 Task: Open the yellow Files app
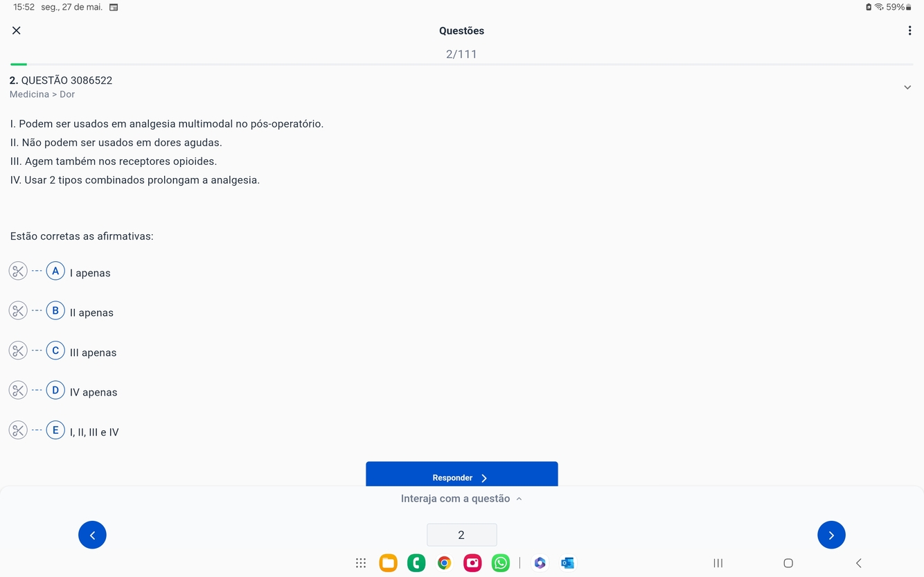pos(388,563)
